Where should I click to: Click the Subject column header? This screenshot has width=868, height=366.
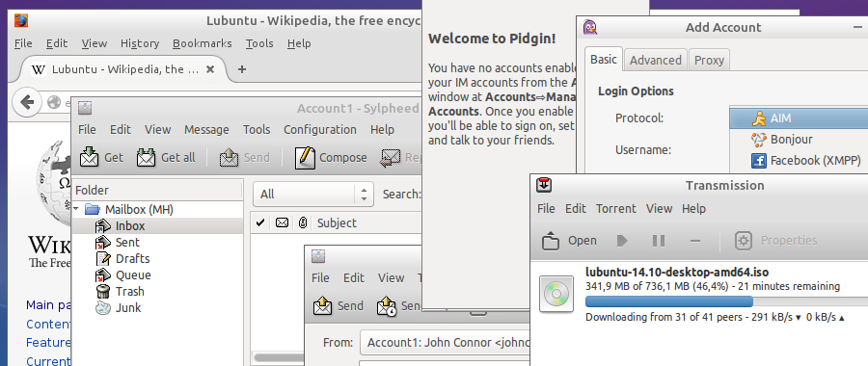point(337,222)
